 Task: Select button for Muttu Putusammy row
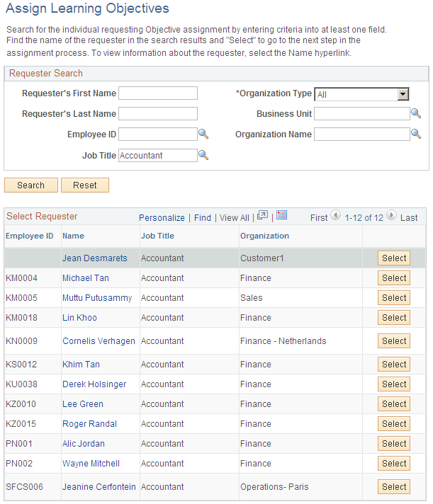coord(394,298)
